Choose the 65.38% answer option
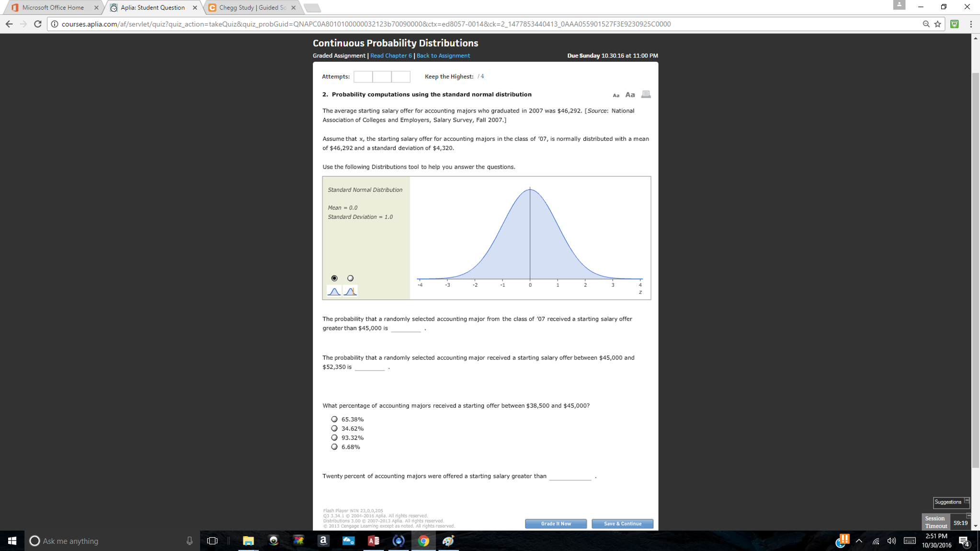The image size is (980, 551). pyautogui.click(x=334, y=419)
